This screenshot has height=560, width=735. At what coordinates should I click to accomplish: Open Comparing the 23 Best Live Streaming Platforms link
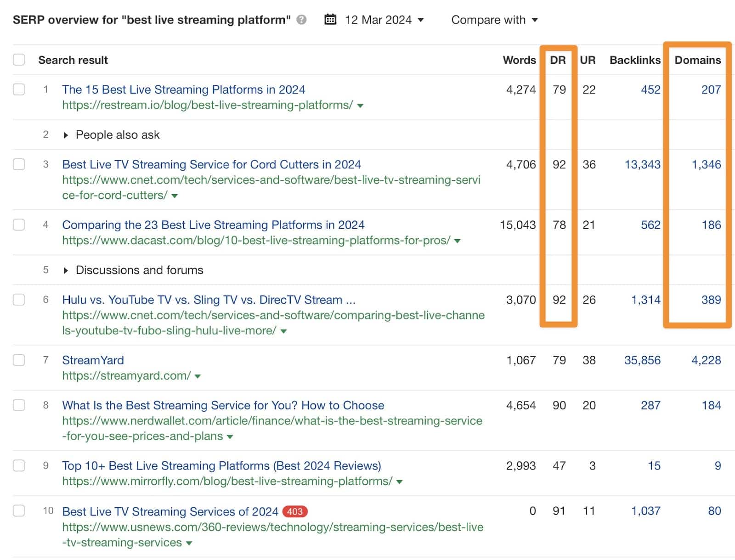(x=213, y=225)
